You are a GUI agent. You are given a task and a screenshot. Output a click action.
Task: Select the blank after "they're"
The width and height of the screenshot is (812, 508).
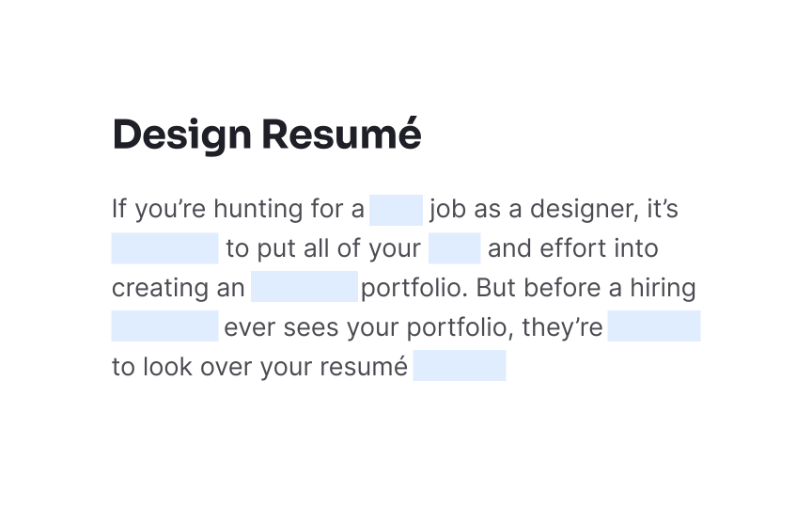pyautogui.click(x=654, y=326)
